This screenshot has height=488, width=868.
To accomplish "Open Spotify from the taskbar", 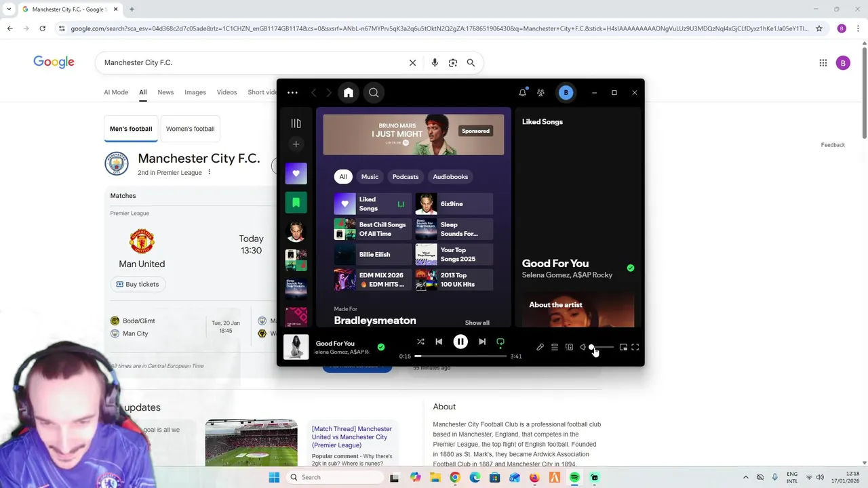I will pyautogui.click(x=574, y=477).
